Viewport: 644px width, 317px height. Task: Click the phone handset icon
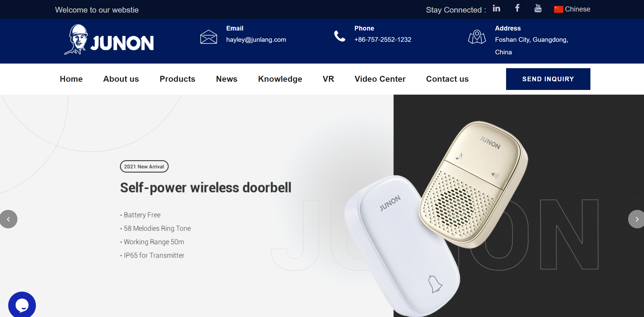340,36
